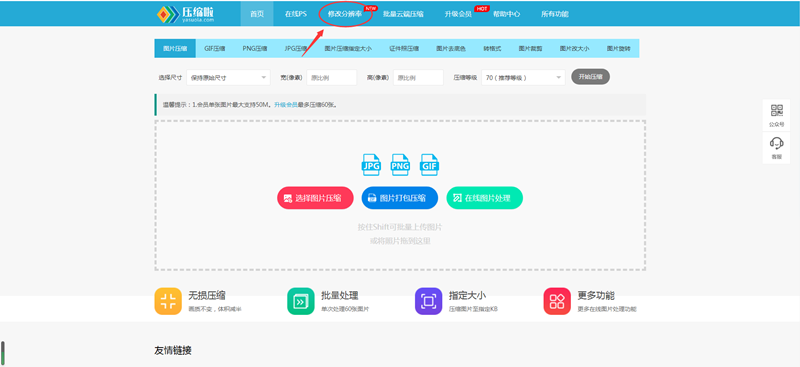Switch to the 图片去底色 tab
800x367 pixels.
451,48
